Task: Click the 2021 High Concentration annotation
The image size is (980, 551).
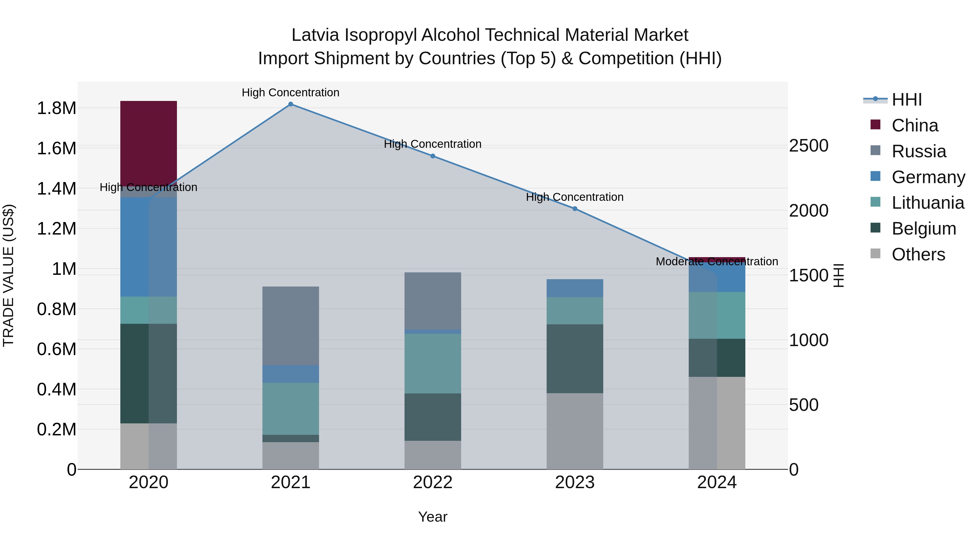Action: click(x=291, y=93)
